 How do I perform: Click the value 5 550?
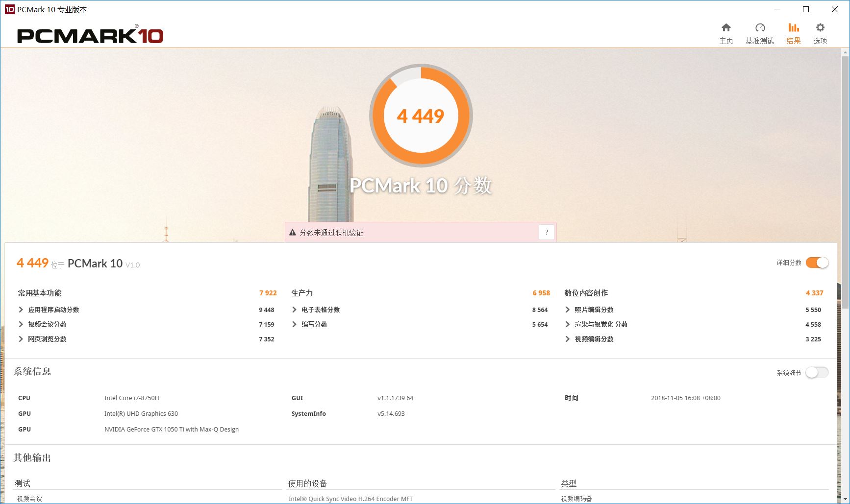[x=813, y=310]
